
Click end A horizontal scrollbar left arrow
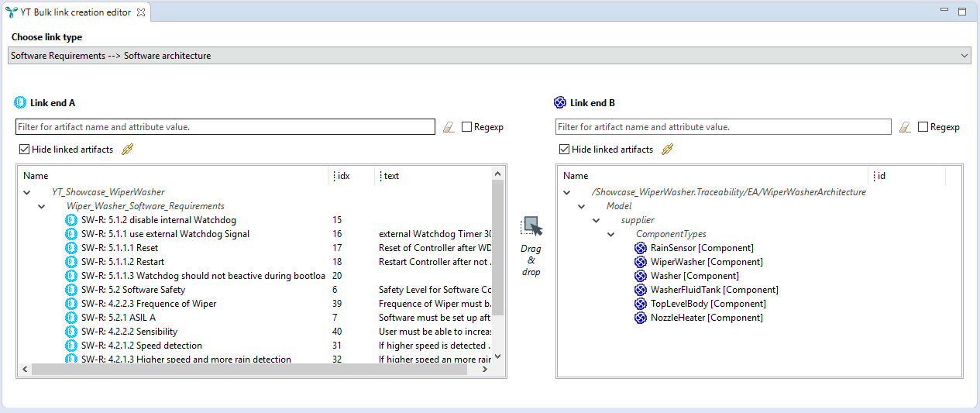point(25,370)
